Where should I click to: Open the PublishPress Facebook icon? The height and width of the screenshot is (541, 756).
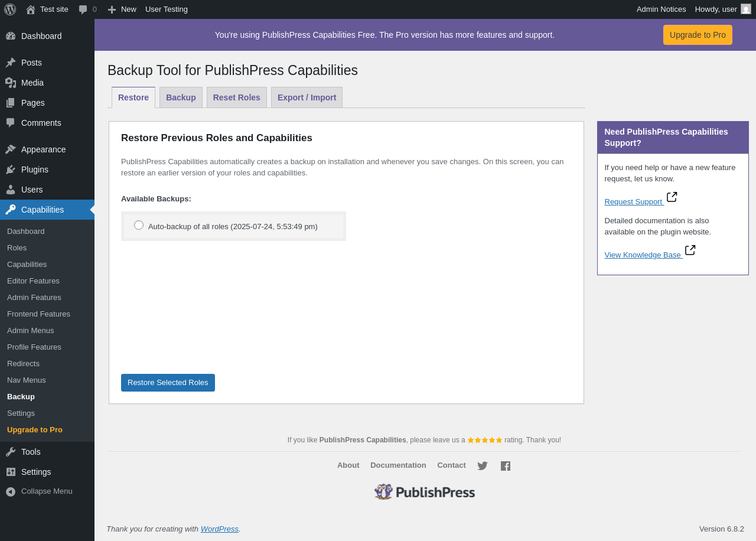click(506, 466)
